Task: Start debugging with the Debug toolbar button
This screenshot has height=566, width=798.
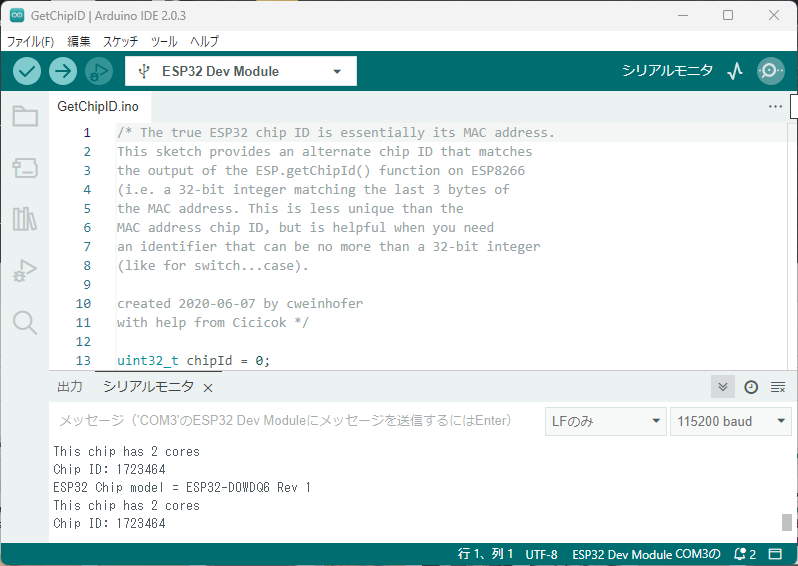Action: click(x=99, y=71)
